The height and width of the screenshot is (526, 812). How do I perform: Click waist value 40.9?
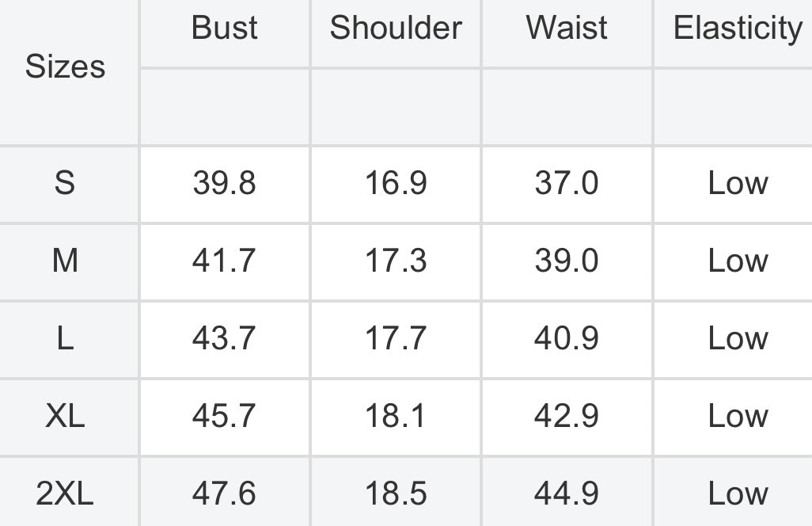point(567,338)
